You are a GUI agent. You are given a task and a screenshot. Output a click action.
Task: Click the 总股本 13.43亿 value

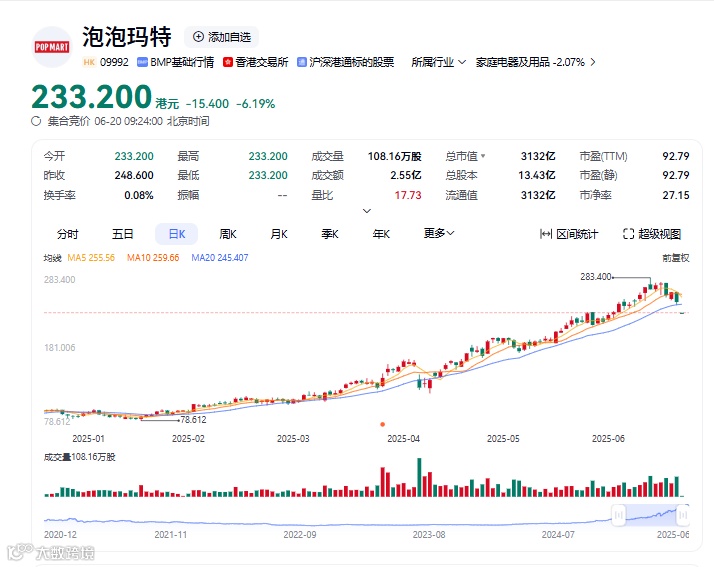[x=536, y=175]
